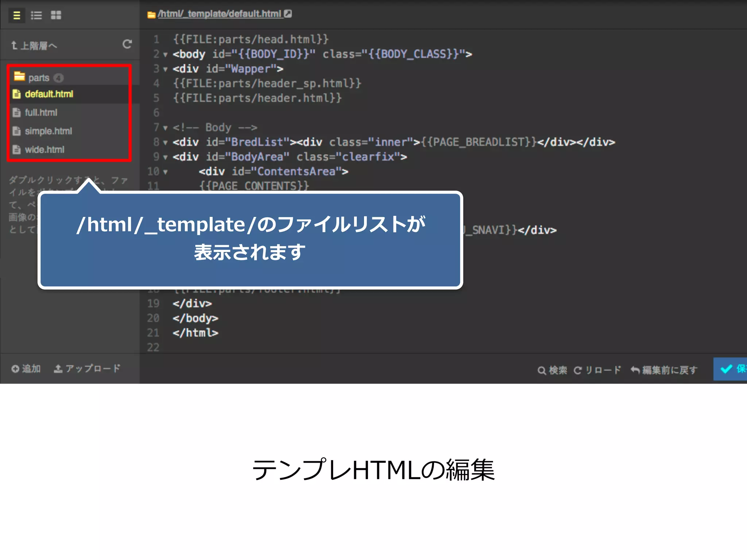Collapse code fold at line 7
The width and height of the screenshot is (747, 560).
click(x=165, y=128)
